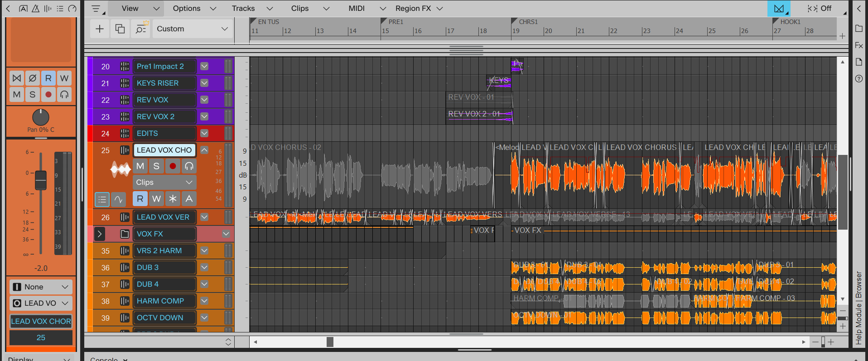The width and height of the screenshot is (868, 361).
Task: Click the duplicate track icon
Action: point(120,29)
